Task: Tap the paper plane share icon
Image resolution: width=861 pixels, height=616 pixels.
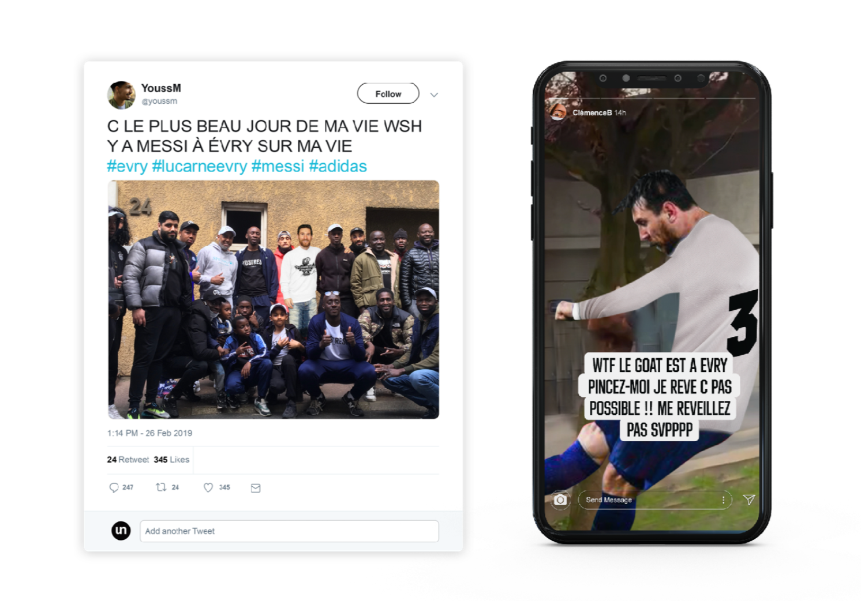Action: [x=748, y=499]
